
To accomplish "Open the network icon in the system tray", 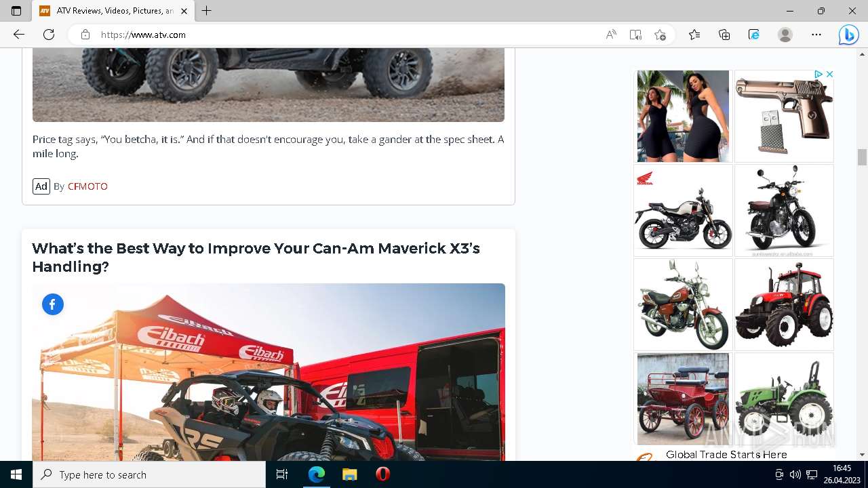I will tap(812, 474).
